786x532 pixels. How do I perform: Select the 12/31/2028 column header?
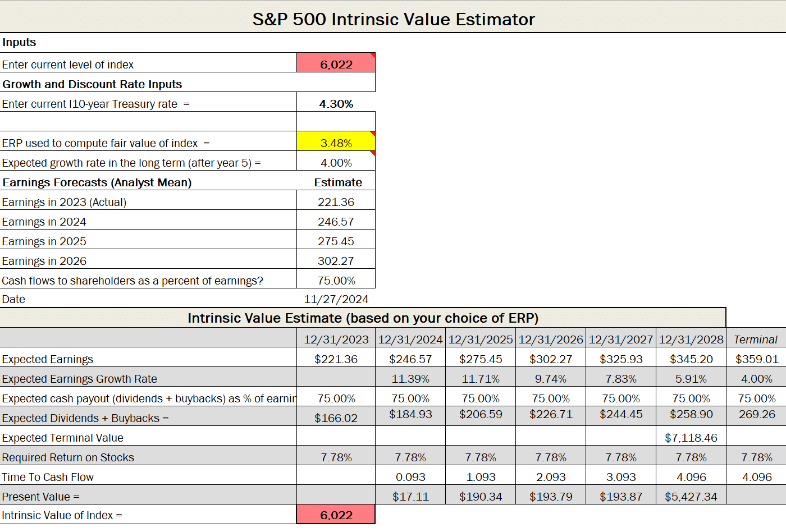pyautogui.click(x=691, y=338)
